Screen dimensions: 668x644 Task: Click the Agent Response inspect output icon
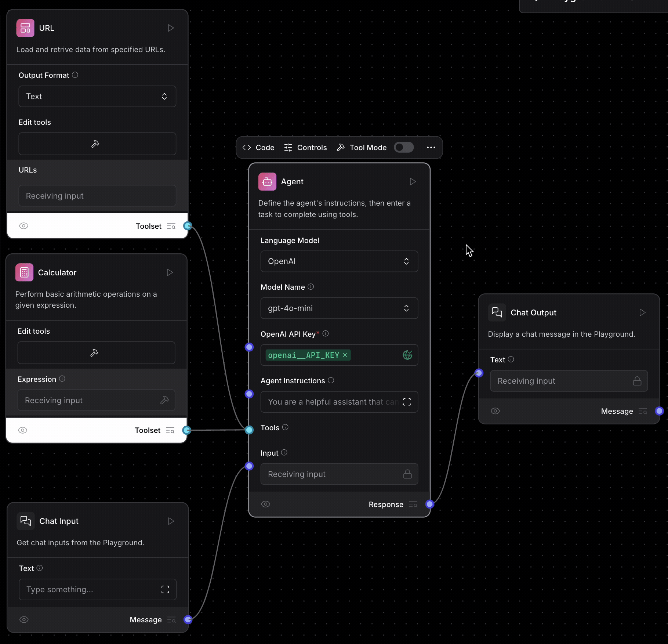[413, 504]
